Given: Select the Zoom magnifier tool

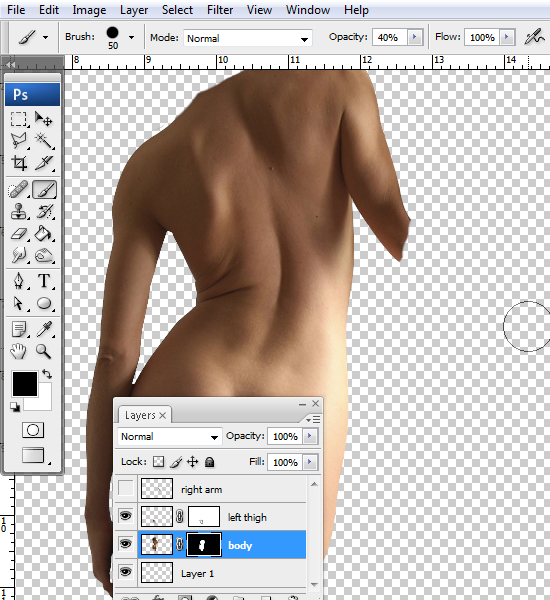Looking at the screenshot, I should (x=43, y=351).
